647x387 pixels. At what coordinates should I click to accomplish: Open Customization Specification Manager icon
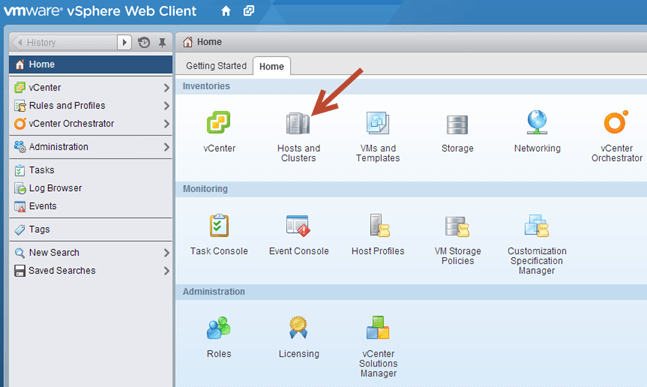(x=536, y=225)
